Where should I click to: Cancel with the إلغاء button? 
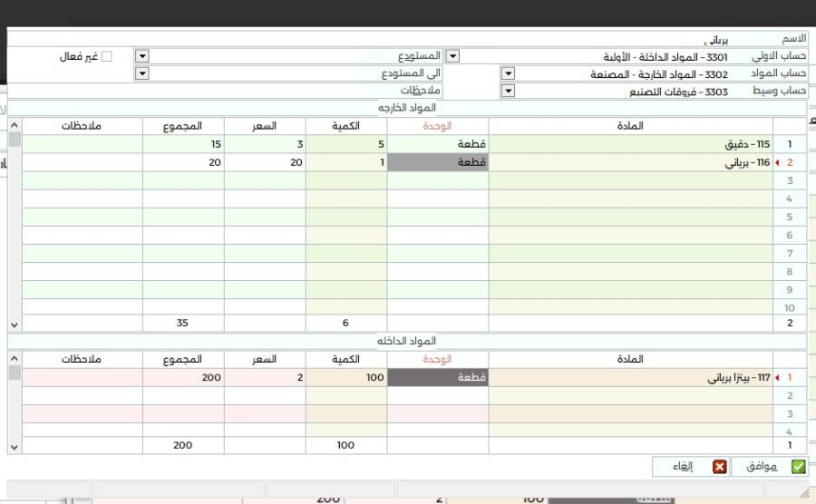[x=691, y=467]
